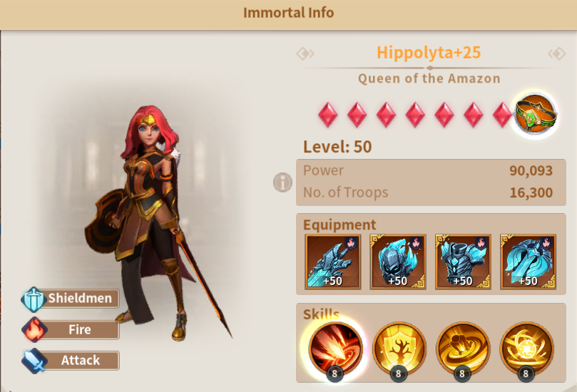
Task: Open the weapon equipment slot +50
Action: [332, 262]
